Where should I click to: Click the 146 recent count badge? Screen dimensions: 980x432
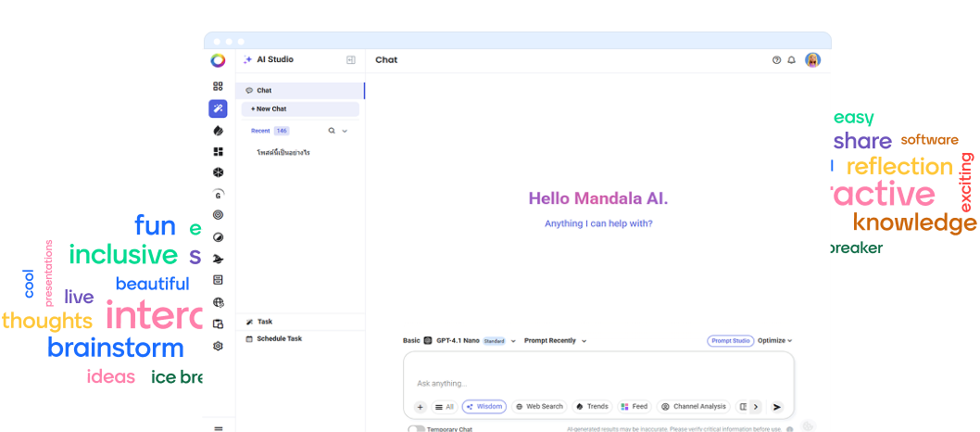282,131
